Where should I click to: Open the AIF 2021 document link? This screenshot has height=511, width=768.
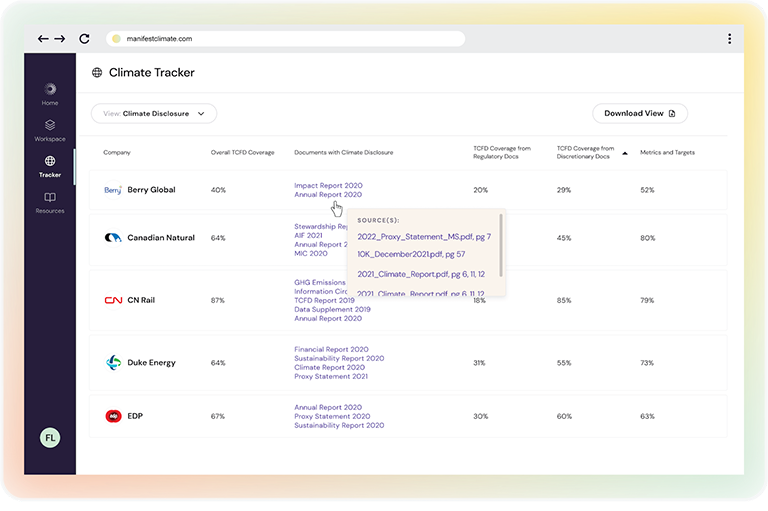[308, 235]
